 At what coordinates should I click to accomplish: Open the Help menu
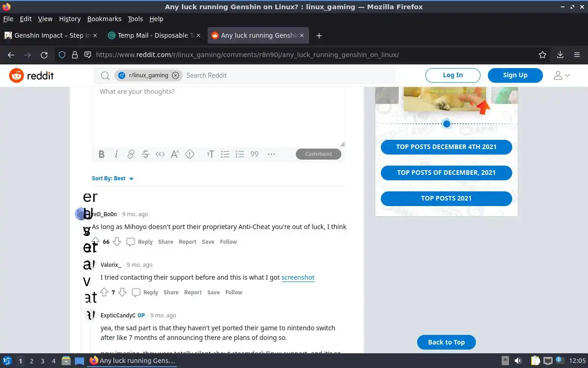pyautogui.click(x=156, y=19)
